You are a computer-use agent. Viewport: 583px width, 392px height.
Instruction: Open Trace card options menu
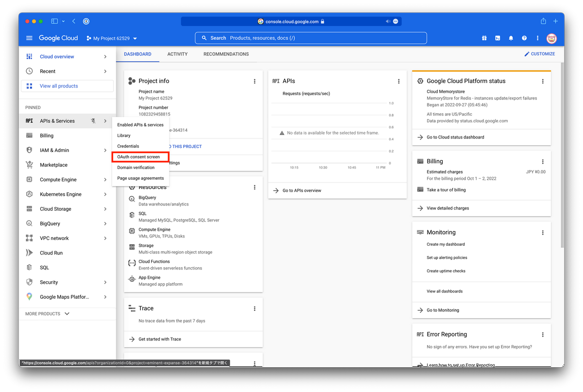pos(255,308)
